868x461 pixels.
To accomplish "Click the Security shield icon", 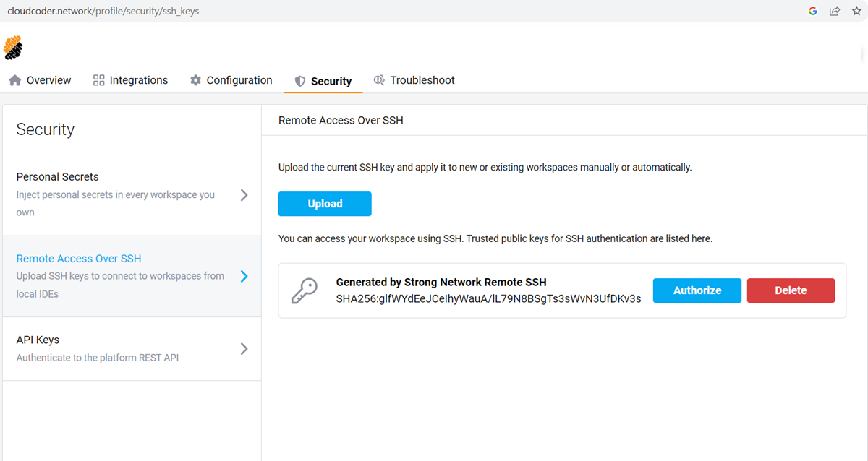I will (x=300, y=80).
